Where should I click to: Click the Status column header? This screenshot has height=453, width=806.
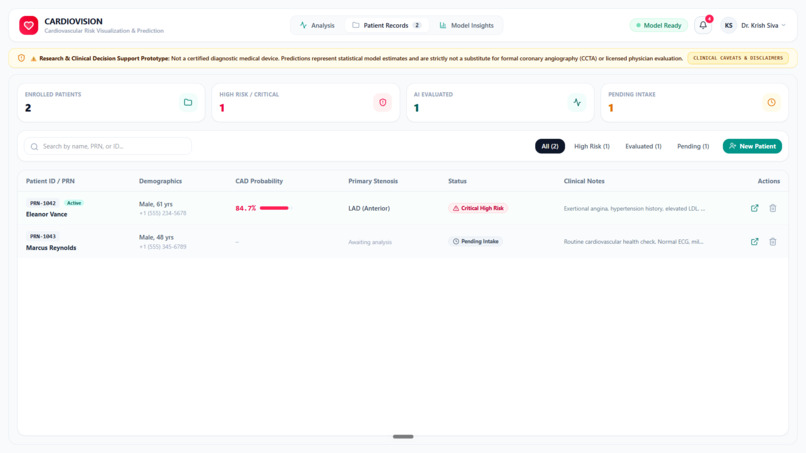tap(457, 181)
